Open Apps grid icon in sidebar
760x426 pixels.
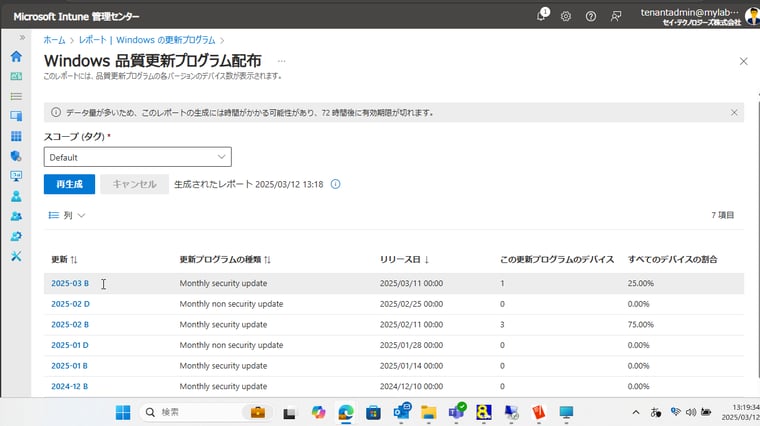click(x=16, y=136)
